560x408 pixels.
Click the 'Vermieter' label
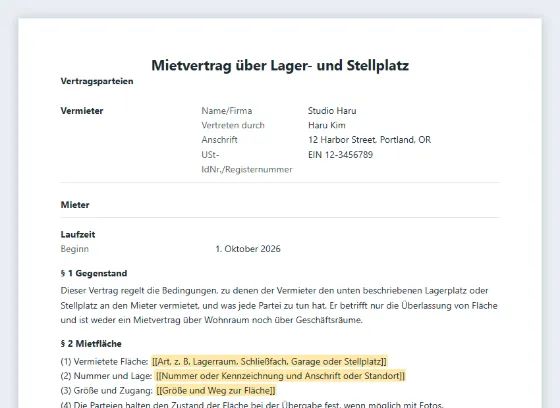(x=82, y=111)
